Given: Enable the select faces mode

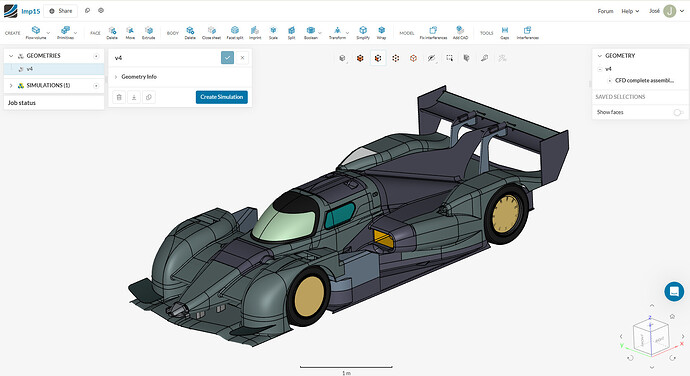Looking at the screenshot, I should [378, 58].
